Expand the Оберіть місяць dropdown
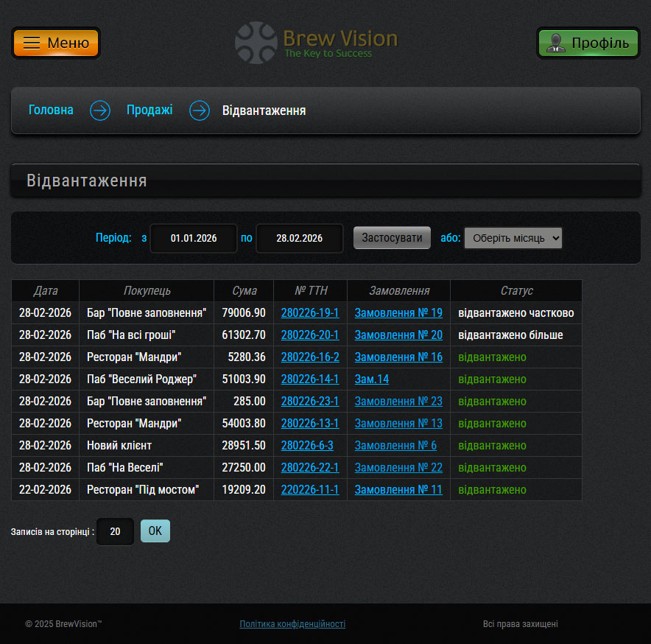This screenshot has height=644, width=651. [x=513, y=238]
